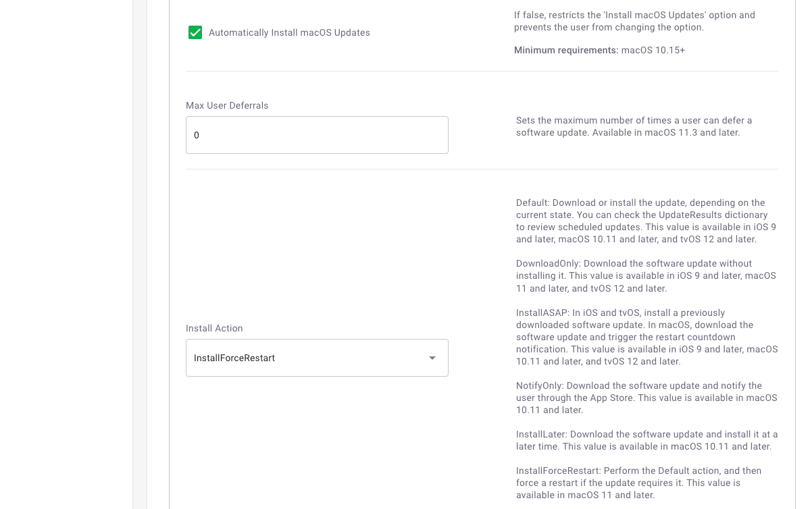
Task: Click the 'Max User Deferrals' field label
Action: [227, 105]
